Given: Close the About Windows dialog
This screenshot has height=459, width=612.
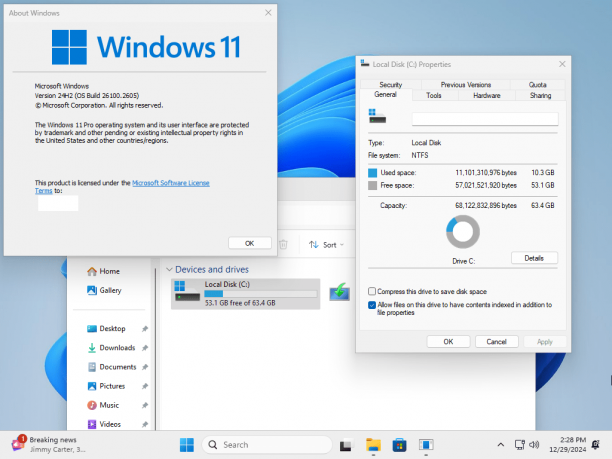Looking at the screenshot, I should [268, 13].
